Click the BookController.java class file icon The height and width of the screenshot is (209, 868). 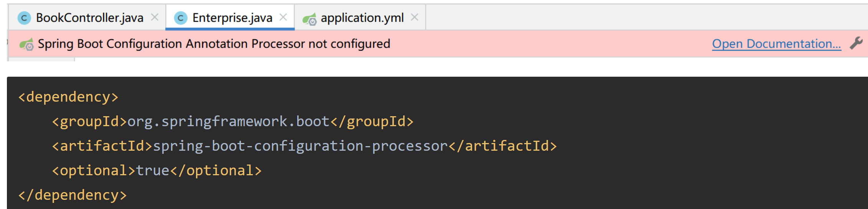24,18
